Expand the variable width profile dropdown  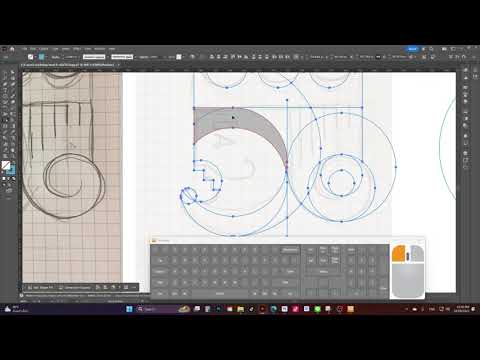pyautogui.click(x=94, y=57)
